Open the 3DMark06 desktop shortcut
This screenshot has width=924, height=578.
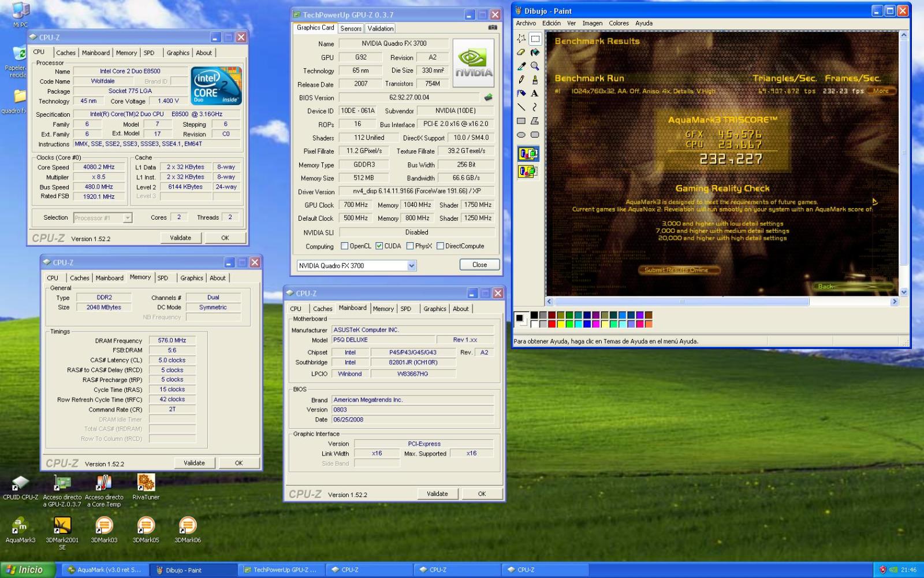point(188,530)
